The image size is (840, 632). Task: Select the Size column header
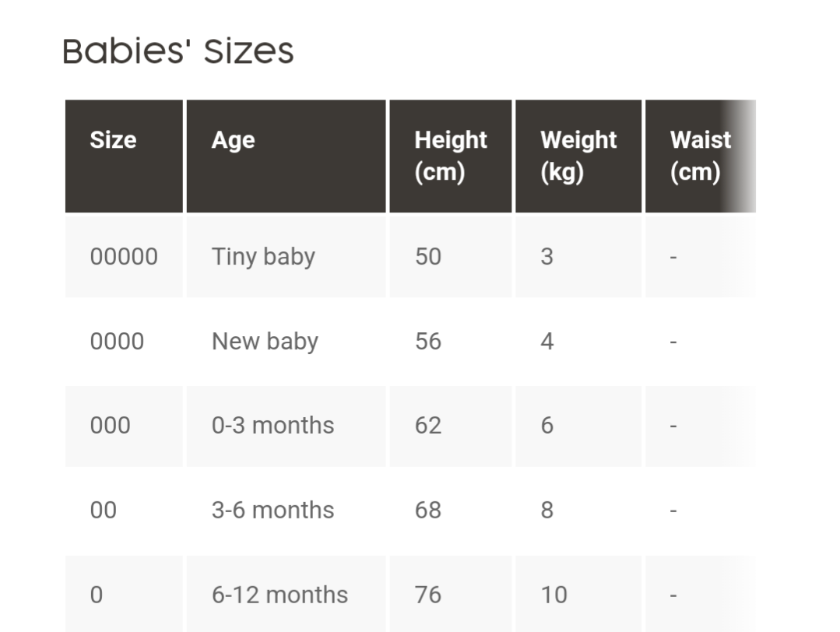pyautogui.click(x=113, y=140)
